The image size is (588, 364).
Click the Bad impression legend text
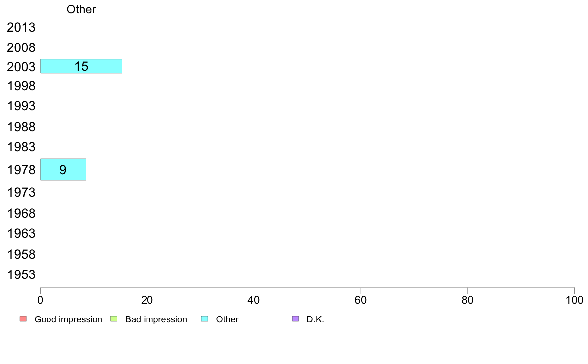[x=156, y=319]
